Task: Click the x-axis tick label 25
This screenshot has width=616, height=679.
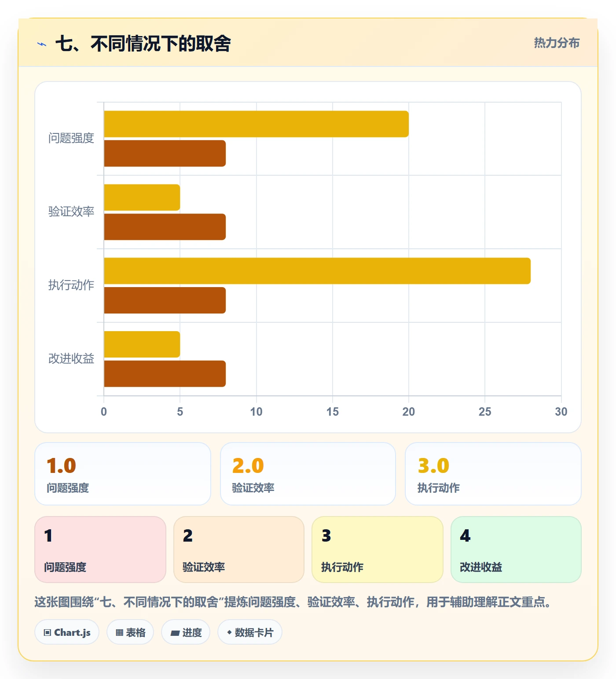Action: pyautogui.click(x=485, y=412)
